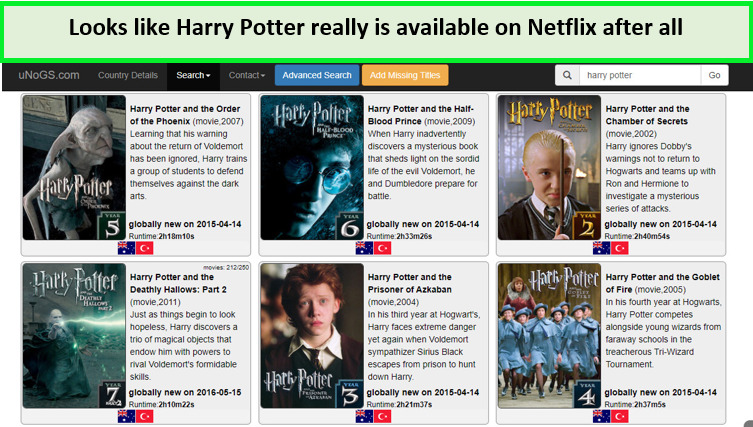Open the Search dropdown menu
Image resolution: width=753 pixels, height=427 pixels.
[x=193, y=75]
